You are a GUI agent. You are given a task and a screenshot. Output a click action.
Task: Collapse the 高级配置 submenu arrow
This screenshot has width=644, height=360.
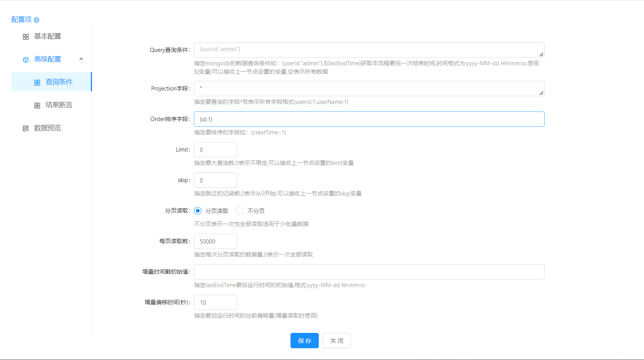(x=81, y=59)
